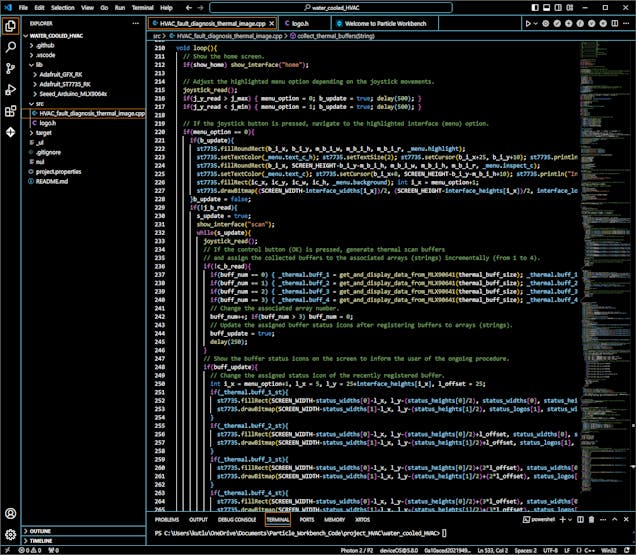
Task: Expand the OUTLINE section
Action: coord(40,530)
